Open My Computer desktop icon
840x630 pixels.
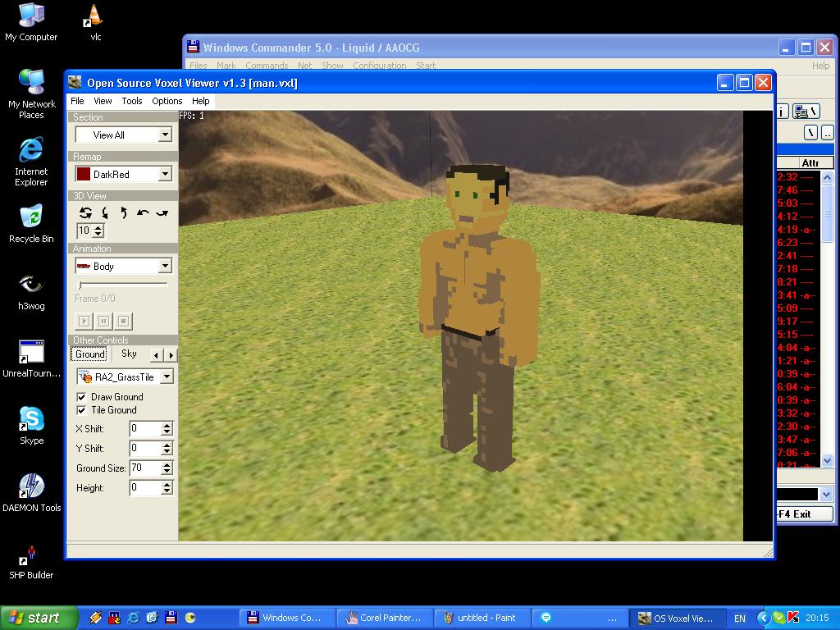pos(31,22)
